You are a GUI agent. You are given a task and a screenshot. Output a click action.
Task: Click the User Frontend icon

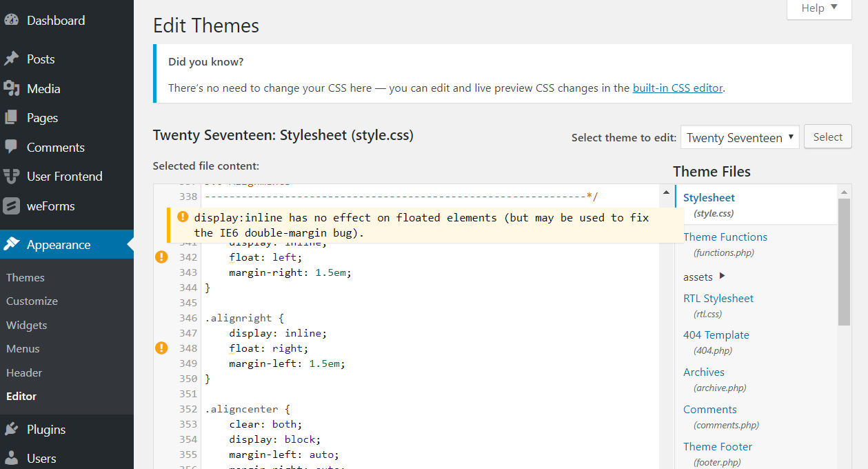(11, 177)
